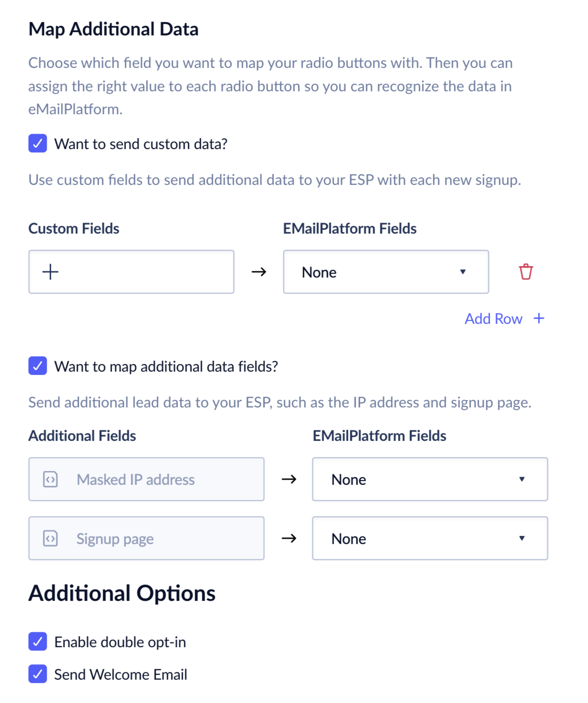
Task: Open the Signup page mapping dropdown
Action: 430,538
